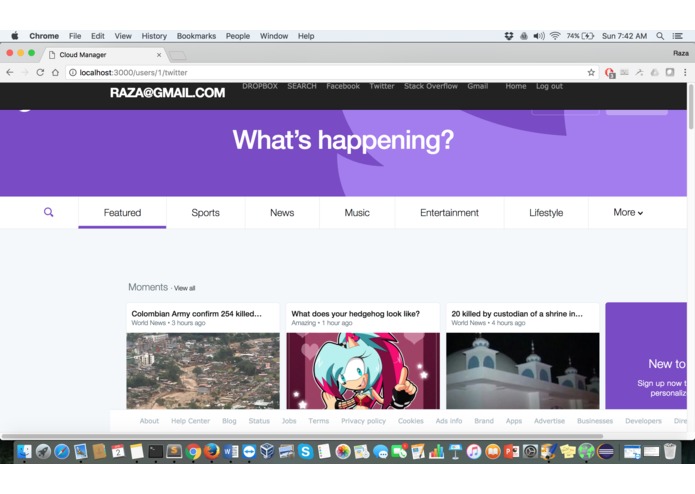Click the 'What does your hedgehog look like?' title
This screenshot has height=494, width=695.
click(x=355, y=314)
